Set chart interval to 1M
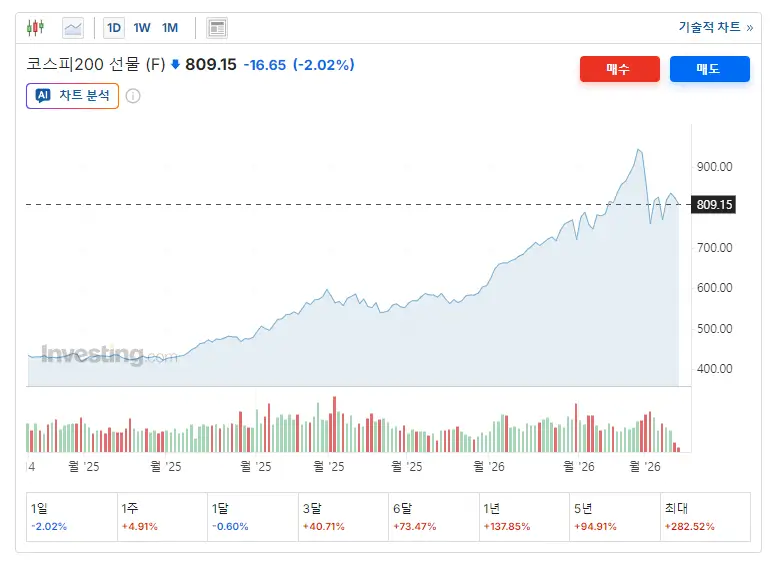Image resolution: width=783 pixels, height=561 pixels. coord(170,28)
